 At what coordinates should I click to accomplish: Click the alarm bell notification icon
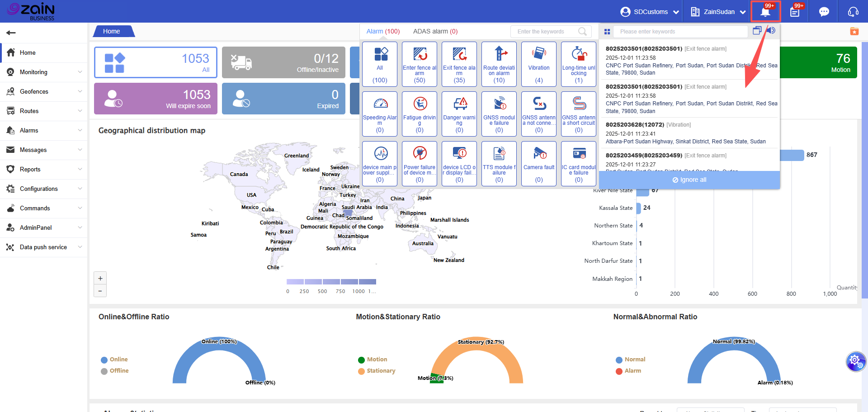click(765, 12)
